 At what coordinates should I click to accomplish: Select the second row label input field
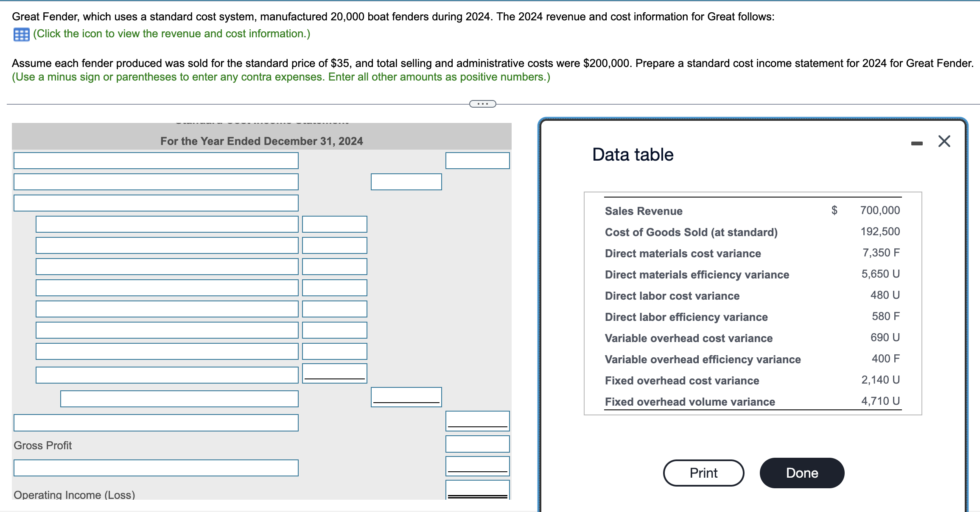[156, 182]
